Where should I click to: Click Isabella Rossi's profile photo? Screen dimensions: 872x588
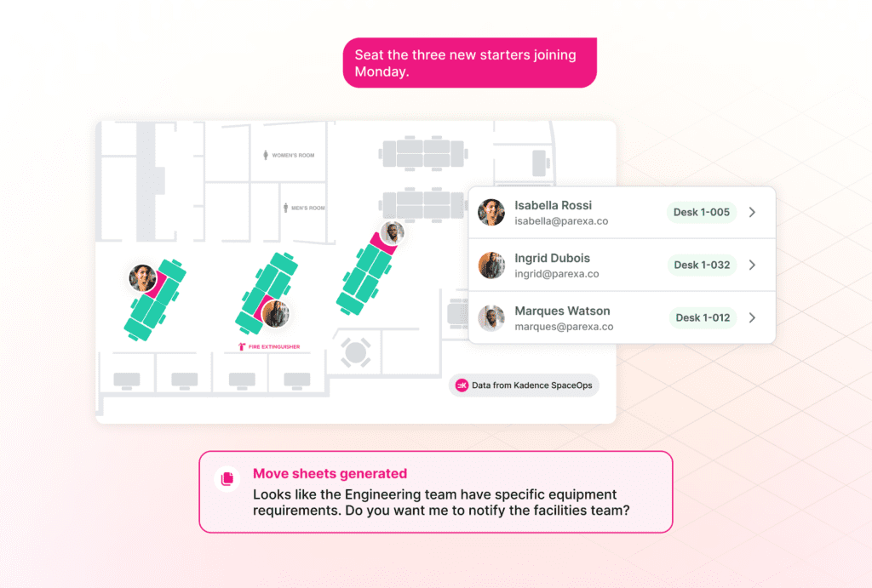pyautogui.click(x=491, y=213)
